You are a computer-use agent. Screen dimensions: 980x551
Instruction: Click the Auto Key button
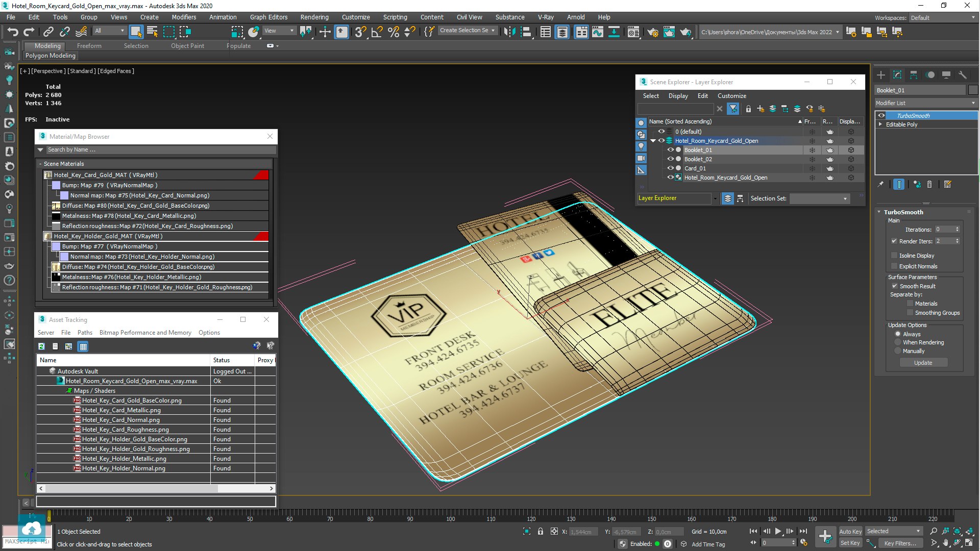click(850, 532)
